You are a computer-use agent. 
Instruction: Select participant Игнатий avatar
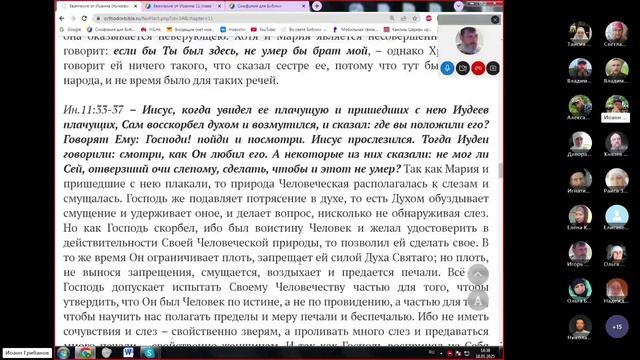coord(580,179)
